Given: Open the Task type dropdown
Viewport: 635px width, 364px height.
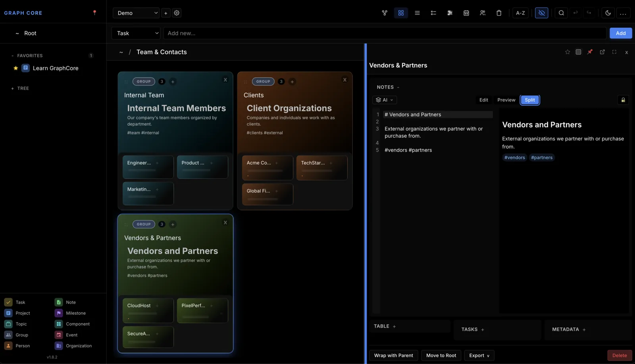Looking at the screenshot, I should (136, 33).
